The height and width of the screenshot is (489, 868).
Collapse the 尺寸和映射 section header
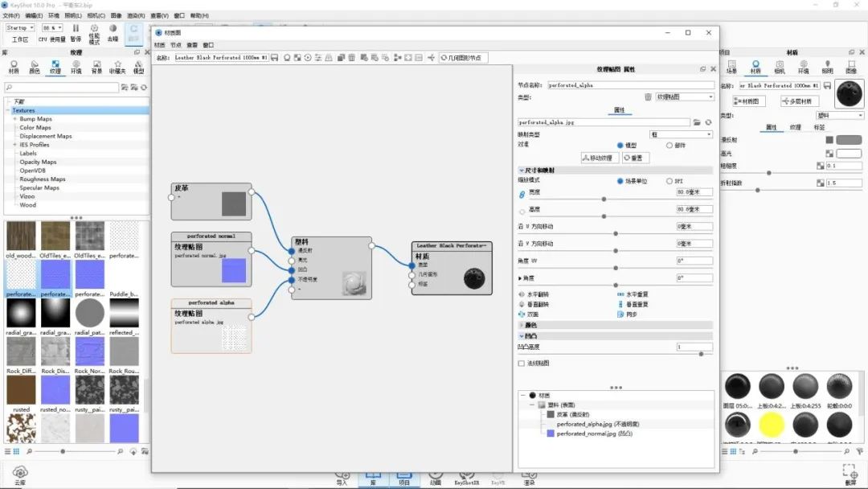[538, 170]
